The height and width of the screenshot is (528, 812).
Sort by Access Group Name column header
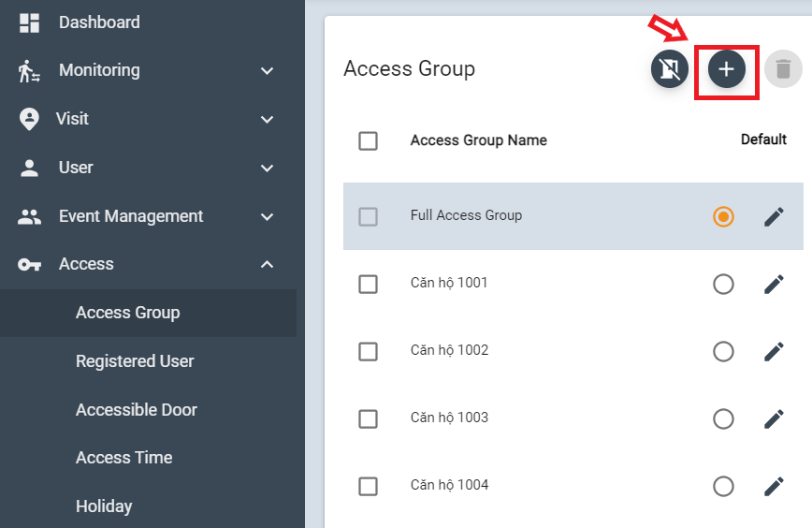(478, 140)
